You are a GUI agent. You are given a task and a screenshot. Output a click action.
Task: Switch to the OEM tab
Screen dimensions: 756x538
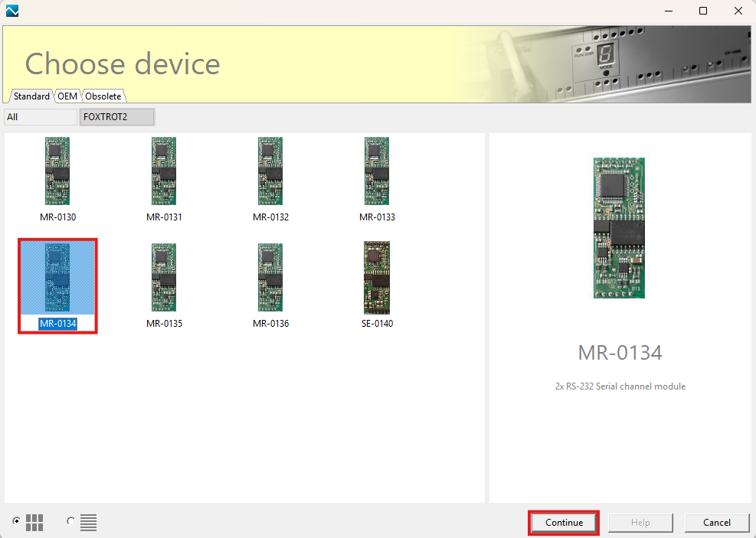(x=67, y=96)
